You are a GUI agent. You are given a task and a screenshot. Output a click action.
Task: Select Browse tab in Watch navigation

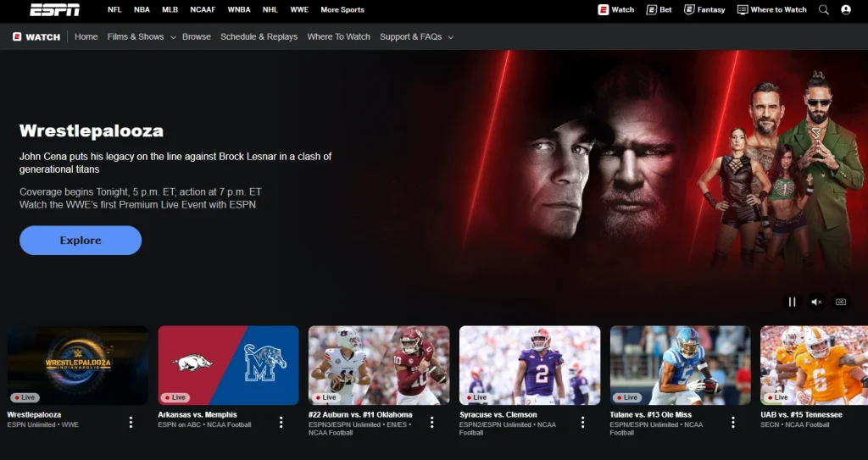pos(197,36)
